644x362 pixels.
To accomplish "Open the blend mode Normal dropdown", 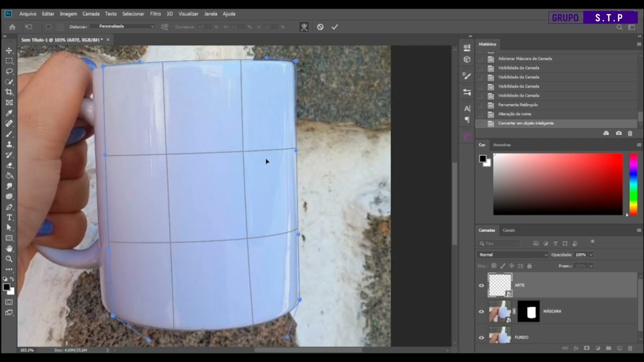I will click(x=513, y=254).
